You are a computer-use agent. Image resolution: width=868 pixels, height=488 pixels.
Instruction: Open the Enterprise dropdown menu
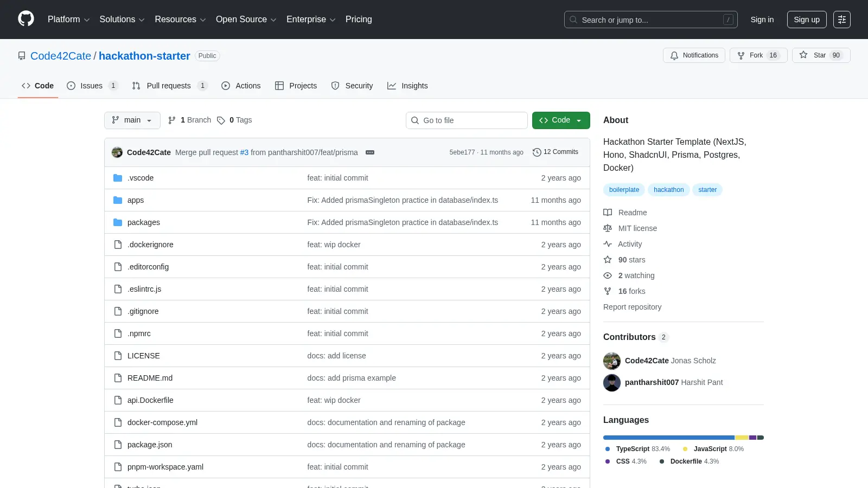[x=311, y=20]
